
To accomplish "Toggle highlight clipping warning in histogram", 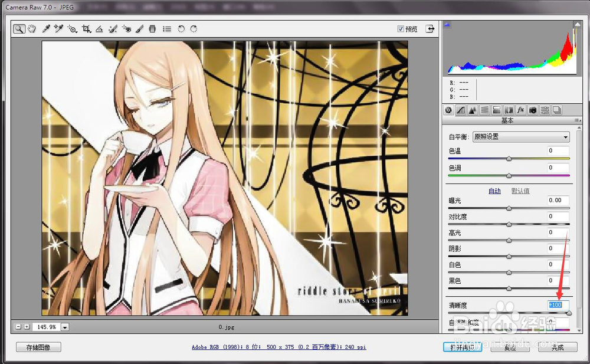I will point(577,24).
